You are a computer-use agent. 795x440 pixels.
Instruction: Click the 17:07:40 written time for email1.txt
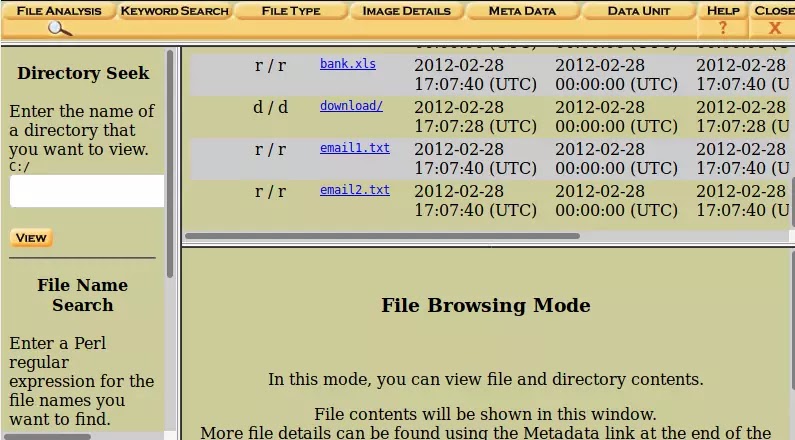476,168
